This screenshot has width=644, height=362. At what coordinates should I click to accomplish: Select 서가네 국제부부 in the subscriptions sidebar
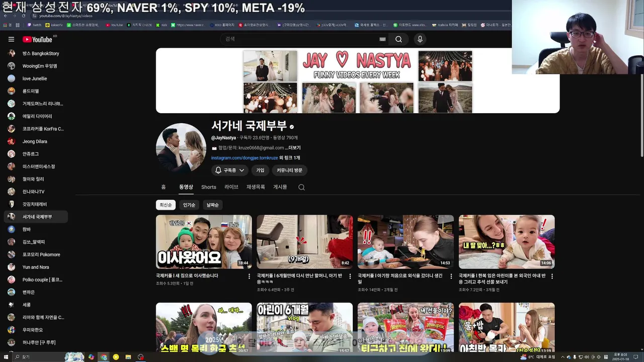[x=35, y=217]
